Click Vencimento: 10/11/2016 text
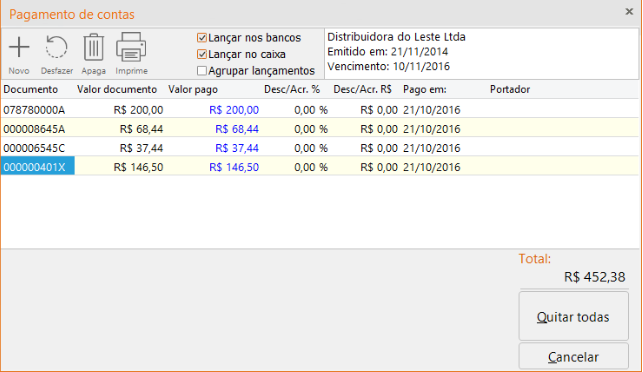This screenshot has height=372, width=643. (x=389, y=66)
